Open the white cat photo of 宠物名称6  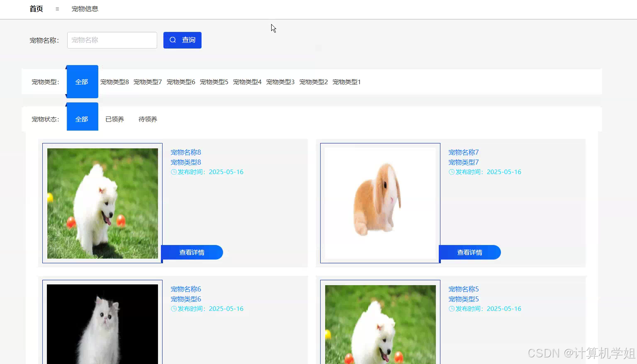[102, 324]
